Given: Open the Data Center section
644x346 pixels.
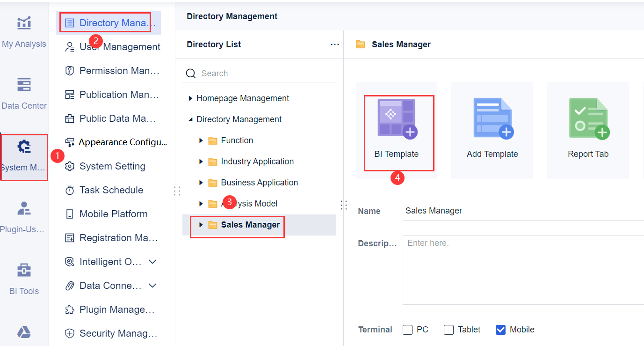Looking at the screenshot, I should point(23,94).
